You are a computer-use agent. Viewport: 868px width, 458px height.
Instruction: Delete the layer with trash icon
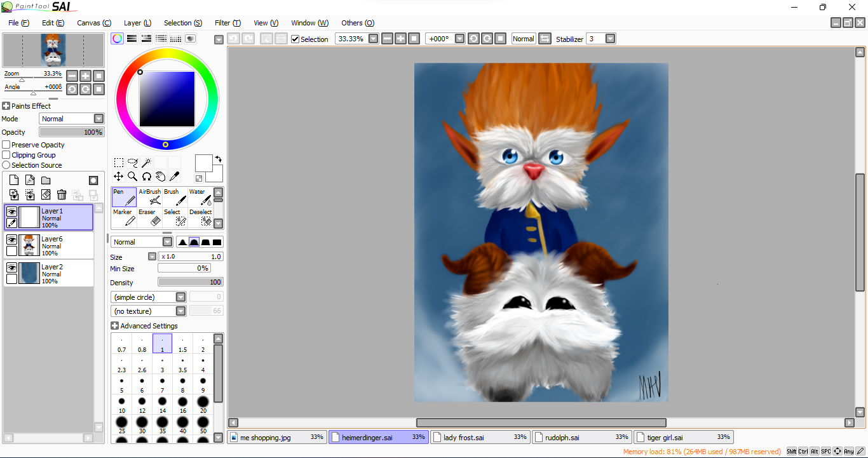coord(62,195)
